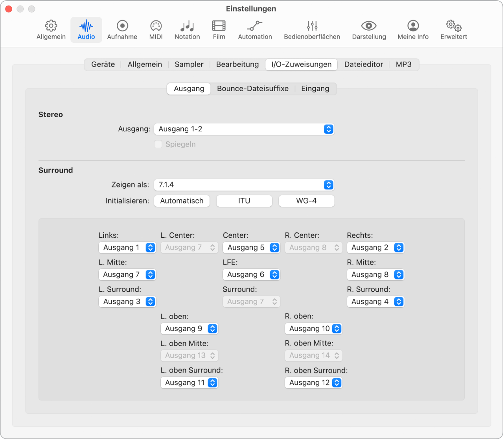The height and width of the screenshot is (439, 504).
Task: Open Notation preferences
Action: click(187, 30)
